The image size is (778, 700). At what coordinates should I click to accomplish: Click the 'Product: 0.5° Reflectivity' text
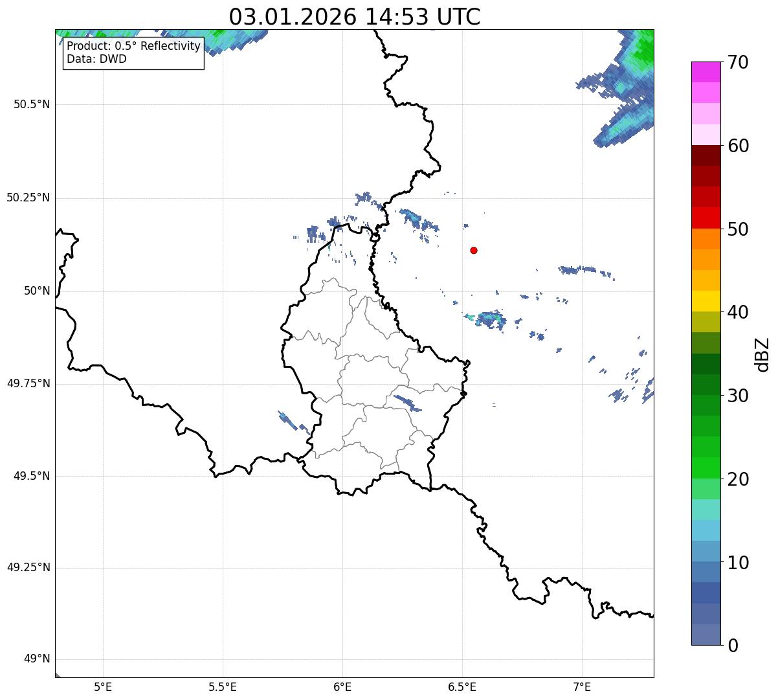(x=133, y=47)
